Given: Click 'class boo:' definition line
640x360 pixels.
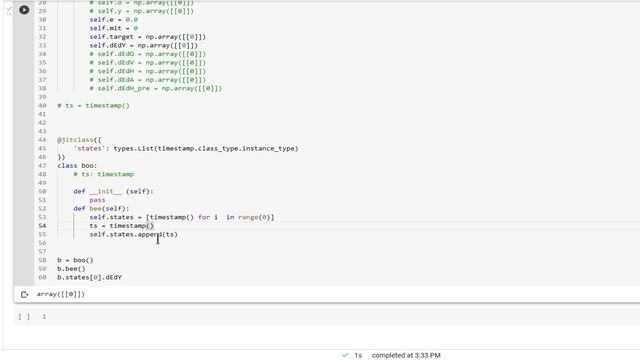Looking at the screenshot, I should (x=77, y=165).
